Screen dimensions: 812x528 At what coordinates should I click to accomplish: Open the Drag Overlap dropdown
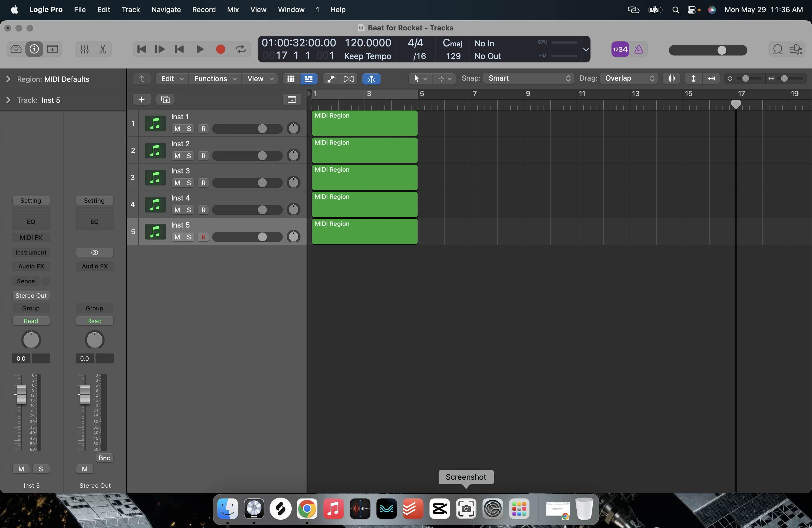coord(629,78)
